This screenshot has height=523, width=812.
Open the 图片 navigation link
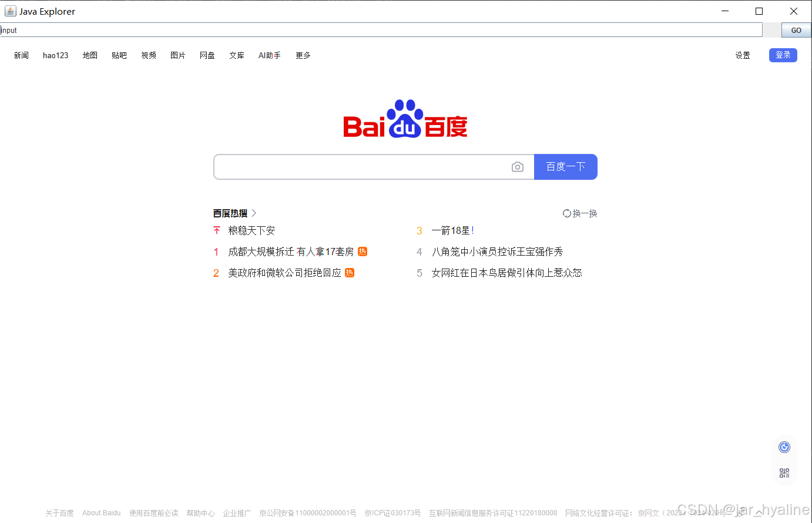[178, 55]
